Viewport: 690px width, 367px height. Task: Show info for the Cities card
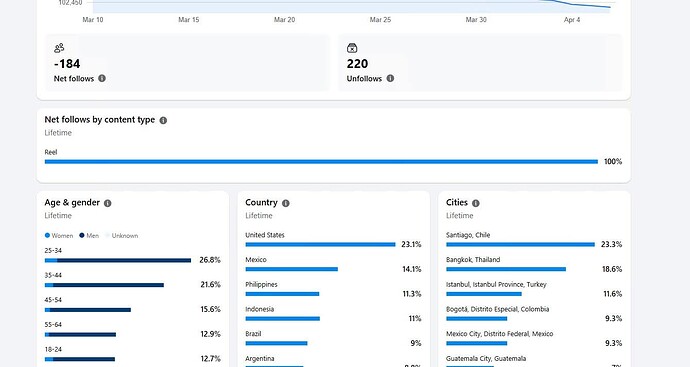[x=476, y=203]
